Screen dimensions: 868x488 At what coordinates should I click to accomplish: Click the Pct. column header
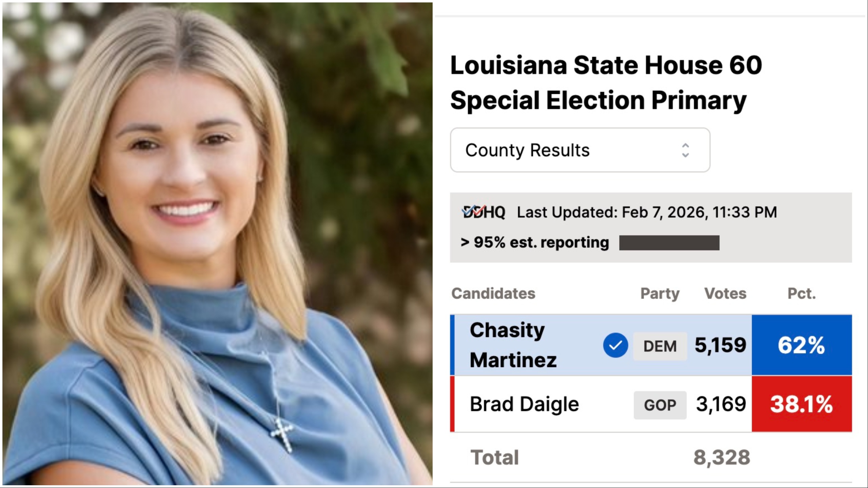click(x=802, y=293)
